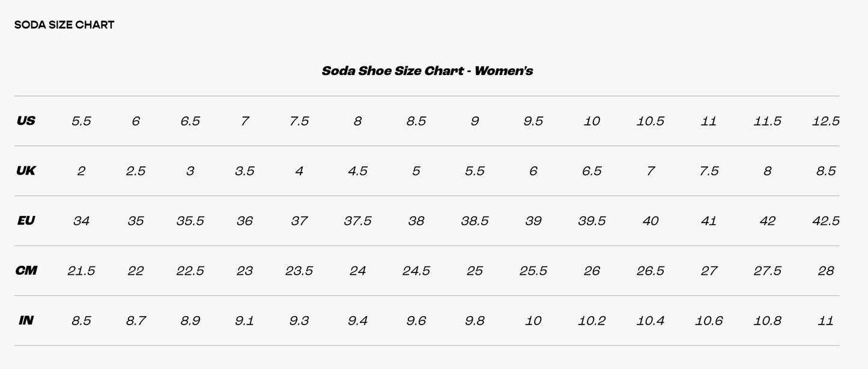Click the SODA SIZE CHART heading
868x369 pixels.
(x=64, y=25)
